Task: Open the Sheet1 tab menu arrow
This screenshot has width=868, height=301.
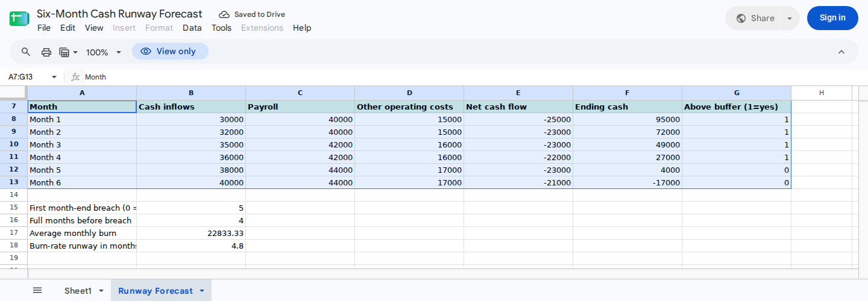Action: [x=101, y=291]
